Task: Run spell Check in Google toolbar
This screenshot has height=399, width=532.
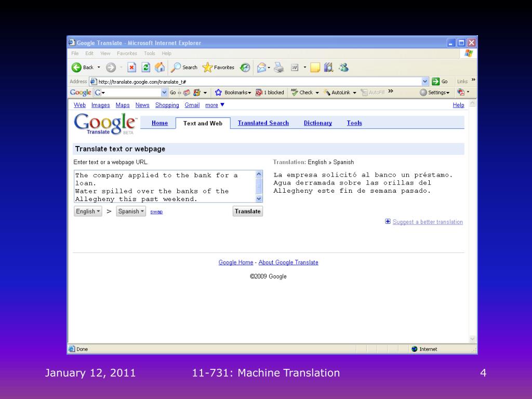Action: [x=302, y=92]
